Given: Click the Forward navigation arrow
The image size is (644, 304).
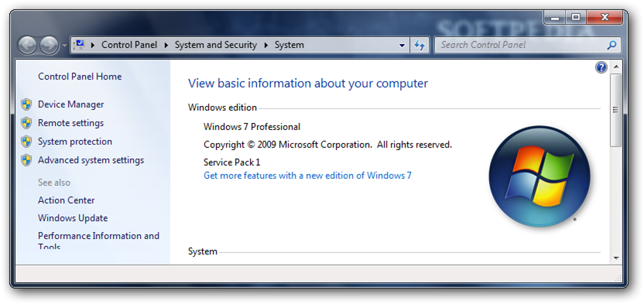Looking at the screenshot, I should coord(49,45).
